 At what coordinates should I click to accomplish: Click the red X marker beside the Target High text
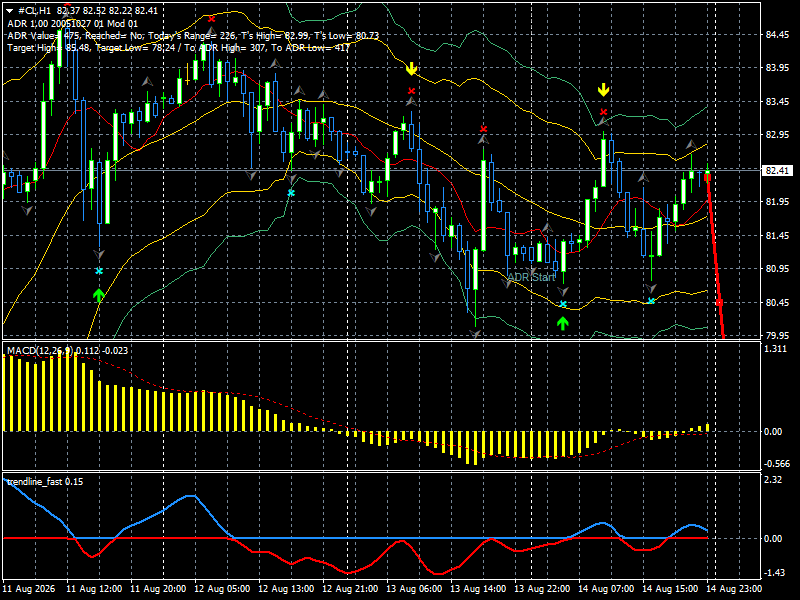pyautogui.click(x=212, y=19)
